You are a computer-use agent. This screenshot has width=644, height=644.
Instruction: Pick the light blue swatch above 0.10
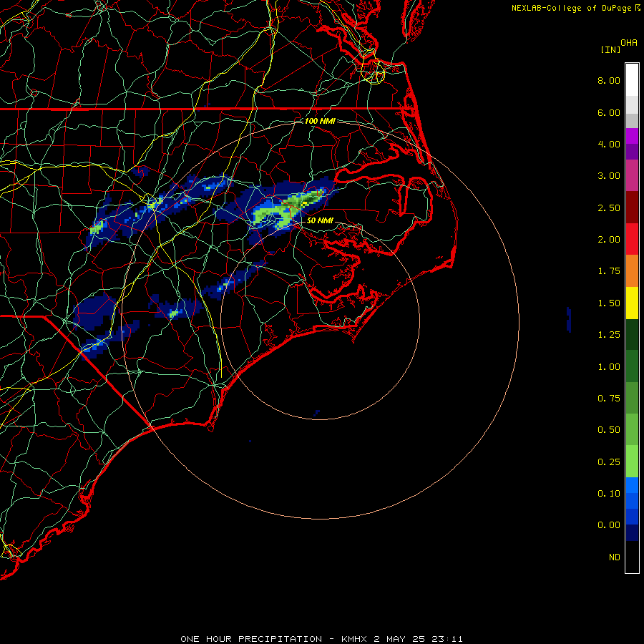pos(632,485)
